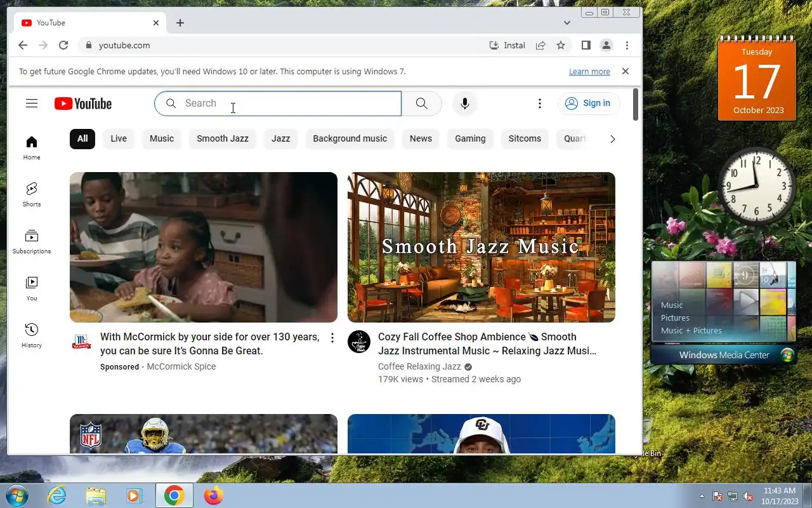Viewport: 812px width, 508px height.
Task: Start voice search with the microphone icon
Action: 465,104
